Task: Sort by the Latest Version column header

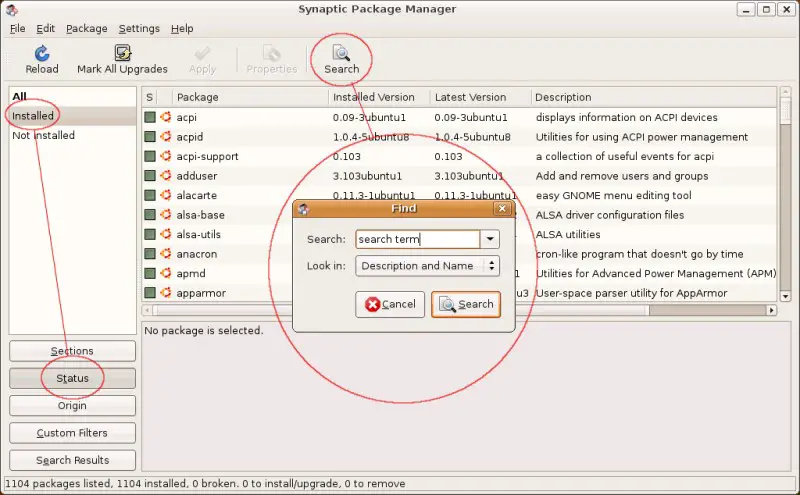Action: coord(480,97)
